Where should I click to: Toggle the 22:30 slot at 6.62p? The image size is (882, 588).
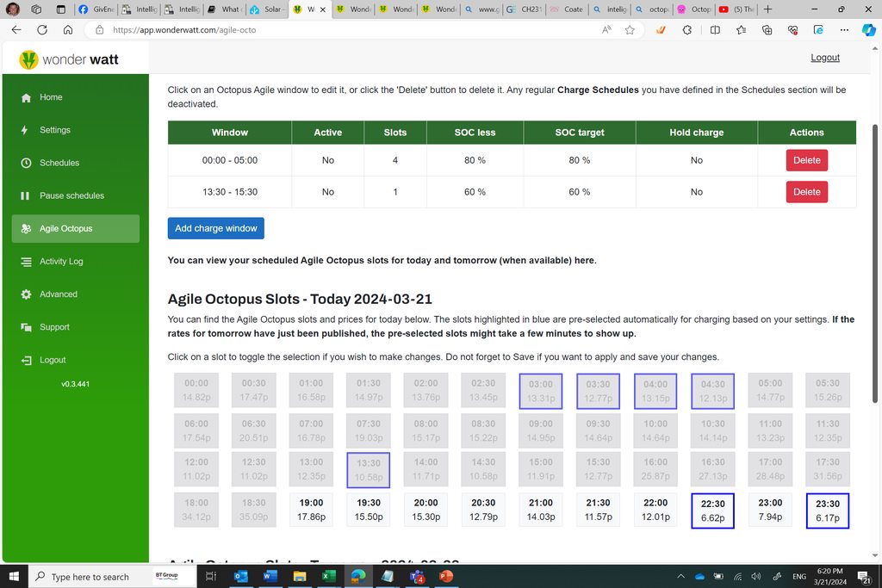tap(712, 511)
